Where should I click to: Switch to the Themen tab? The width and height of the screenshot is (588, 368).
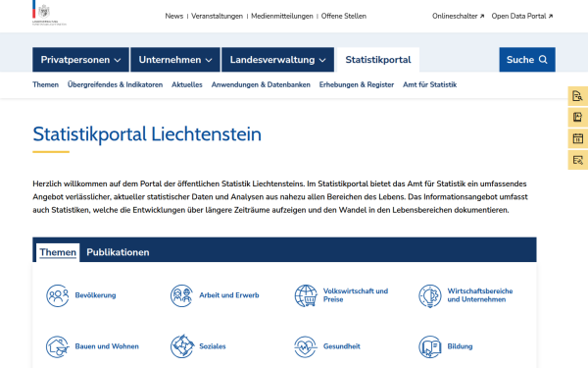[x=58, y=252]
